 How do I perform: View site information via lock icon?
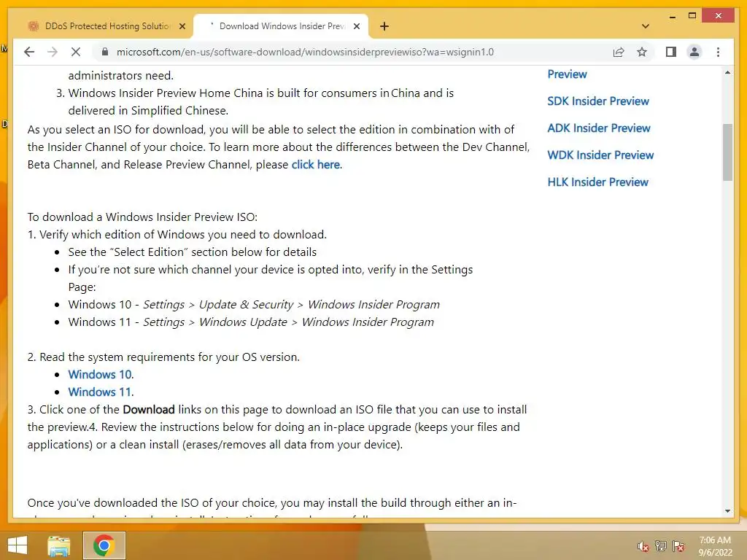pyautogui.click(x=105, y=52)
